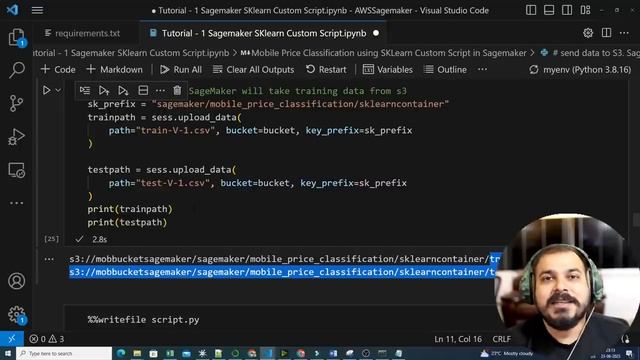Image resolution: width=640 pixels, height=360 pixels.
Task: Click Ln 11, Col 16 in status bar
Action: click(458, 339)
